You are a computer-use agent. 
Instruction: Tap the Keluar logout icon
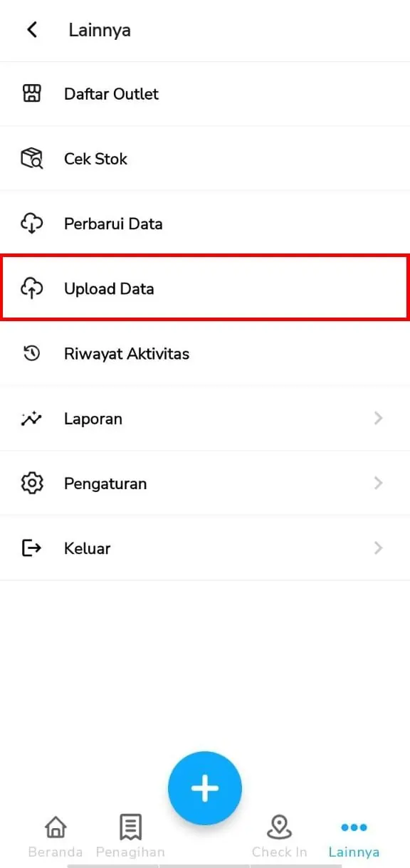[x=31, y=548]
